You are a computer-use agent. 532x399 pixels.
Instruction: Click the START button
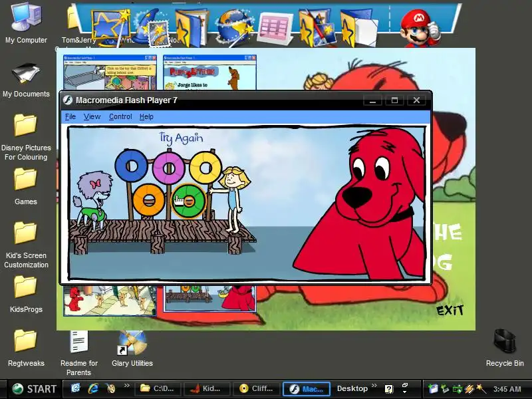(x=34, y=389)
